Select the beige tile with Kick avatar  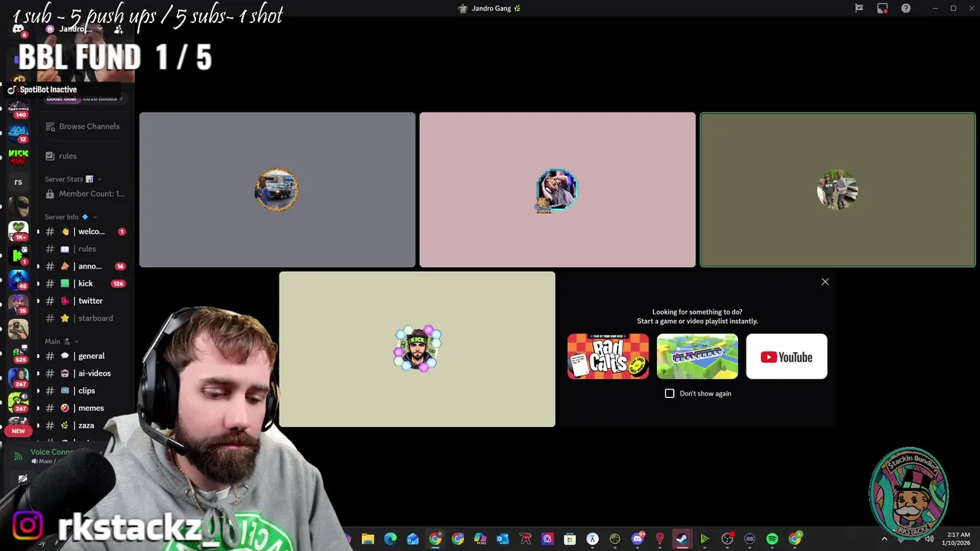(x=417, y=349)
